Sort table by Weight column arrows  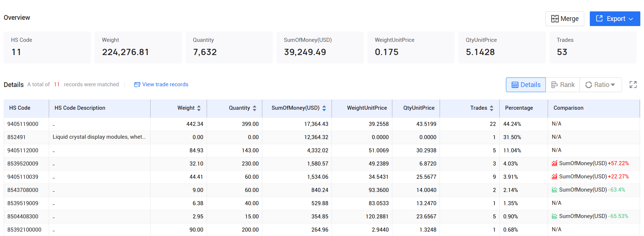199,108
